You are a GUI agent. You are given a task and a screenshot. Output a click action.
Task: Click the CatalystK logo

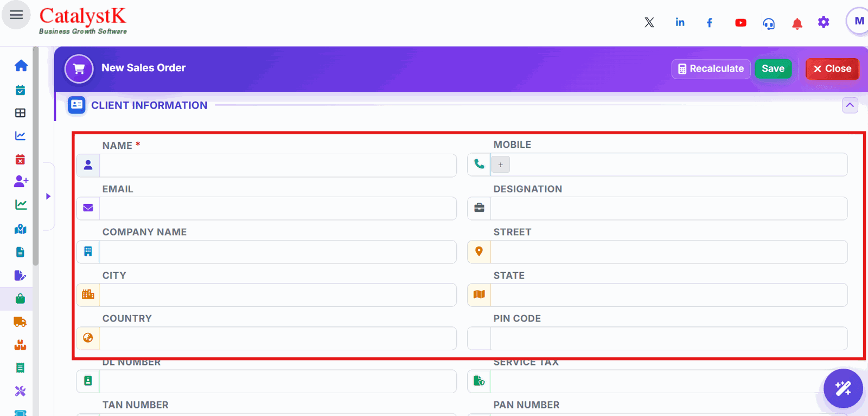(x=83, y=21)
